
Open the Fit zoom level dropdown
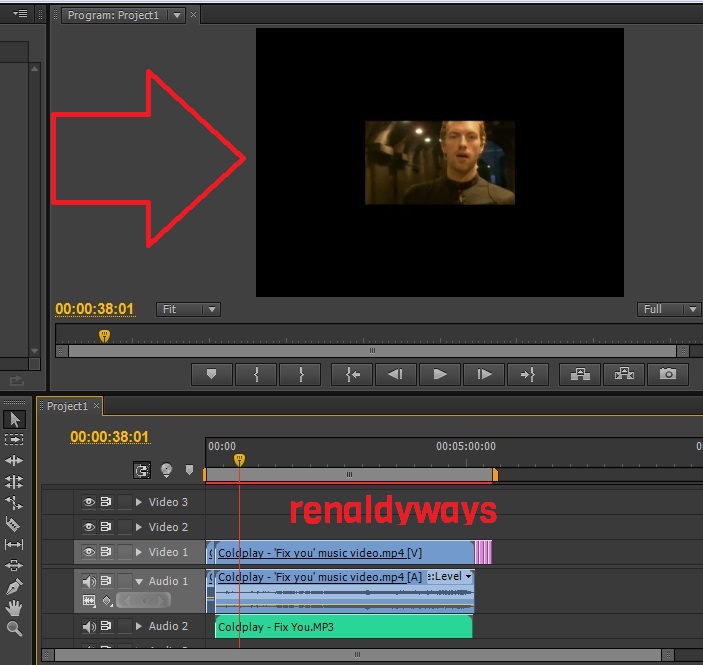188,309
